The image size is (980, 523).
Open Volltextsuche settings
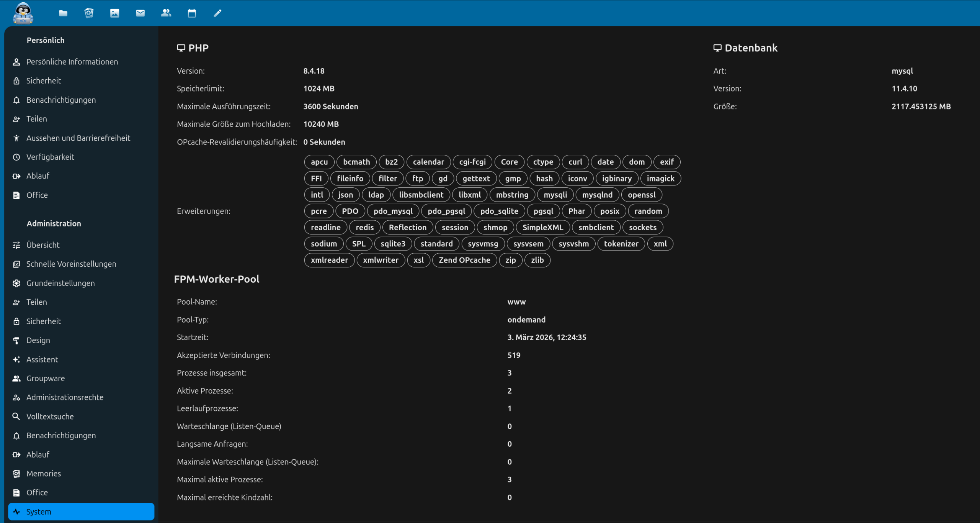tap(50, 416)
